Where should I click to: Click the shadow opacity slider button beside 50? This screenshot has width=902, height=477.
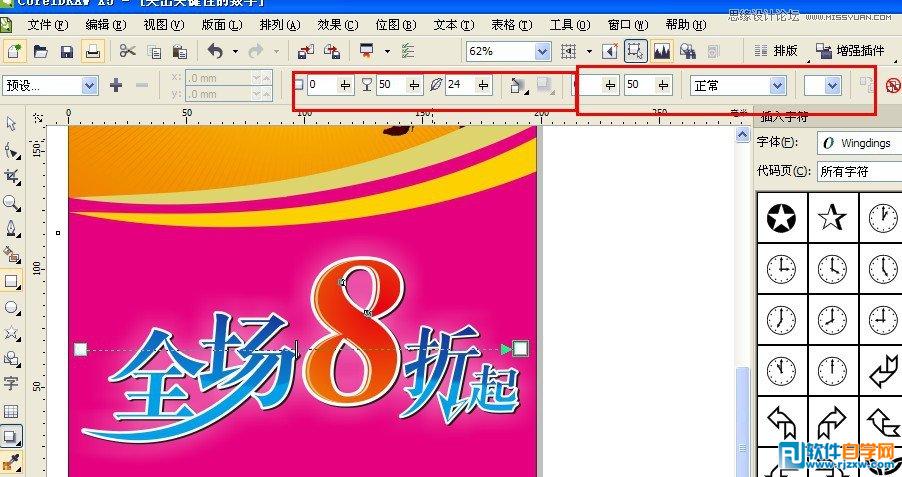pyautogui.click(x=414, y=85)
